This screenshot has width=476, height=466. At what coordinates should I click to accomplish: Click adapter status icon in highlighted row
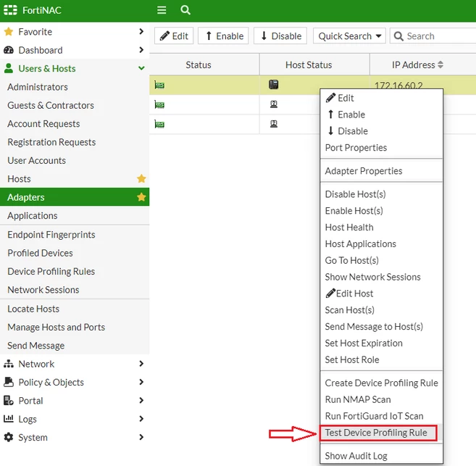[x=159, y=85]
